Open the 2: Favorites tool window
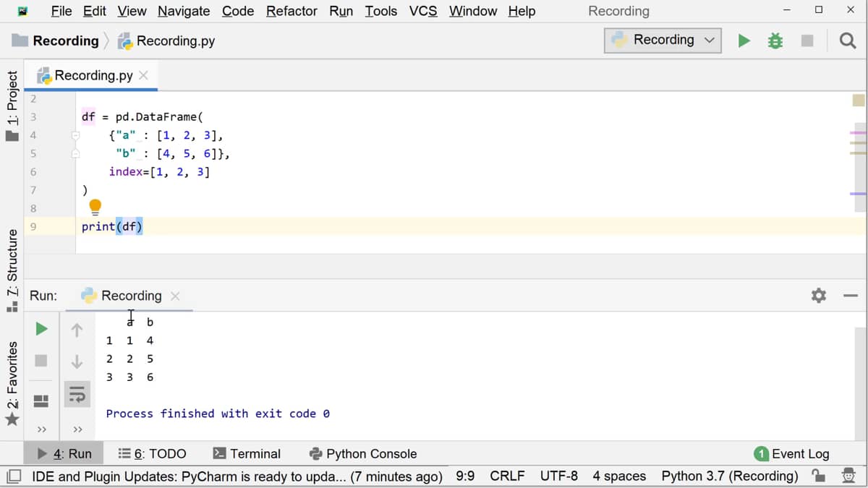Screen dimensions: 868x488 point(12,383)
